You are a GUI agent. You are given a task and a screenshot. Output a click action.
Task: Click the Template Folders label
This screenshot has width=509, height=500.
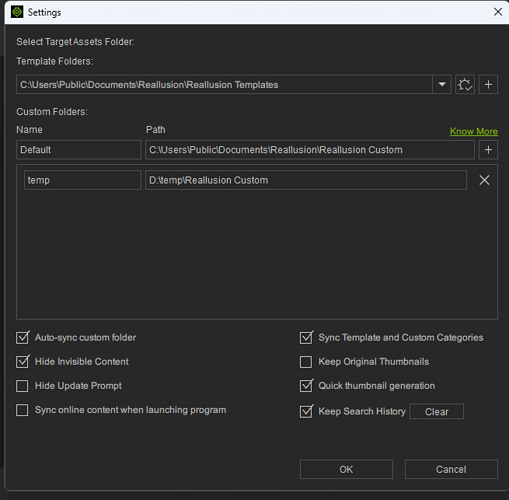pos(55,61)
